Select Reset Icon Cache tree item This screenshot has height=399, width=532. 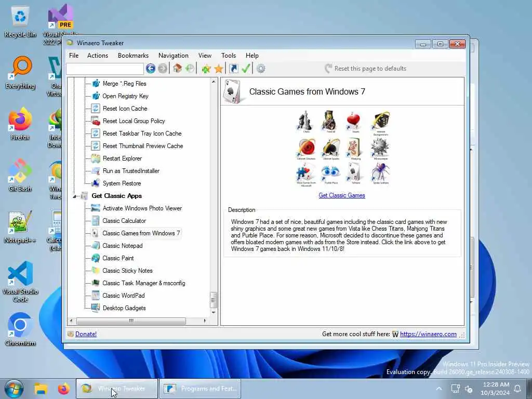(x=125, y=109)
